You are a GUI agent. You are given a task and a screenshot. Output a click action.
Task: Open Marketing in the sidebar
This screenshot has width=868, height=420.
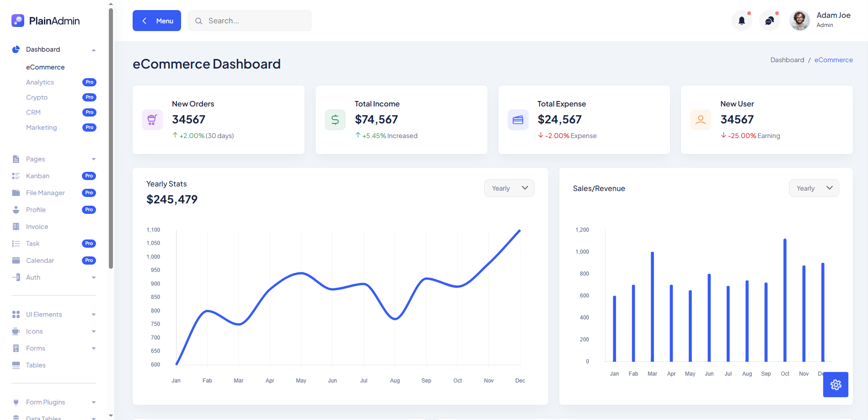(x=41, y=128)
